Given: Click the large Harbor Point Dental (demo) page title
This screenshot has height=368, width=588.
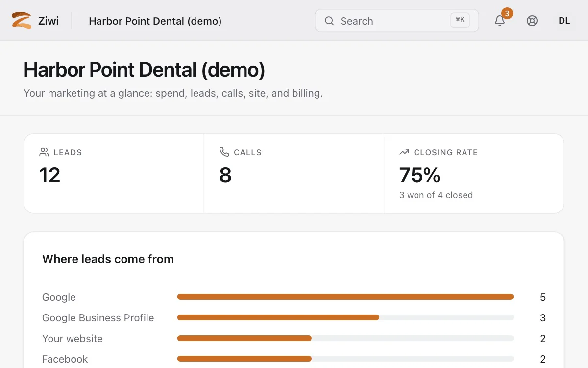Looking at the screenshot, I should (x=145, y=70).
